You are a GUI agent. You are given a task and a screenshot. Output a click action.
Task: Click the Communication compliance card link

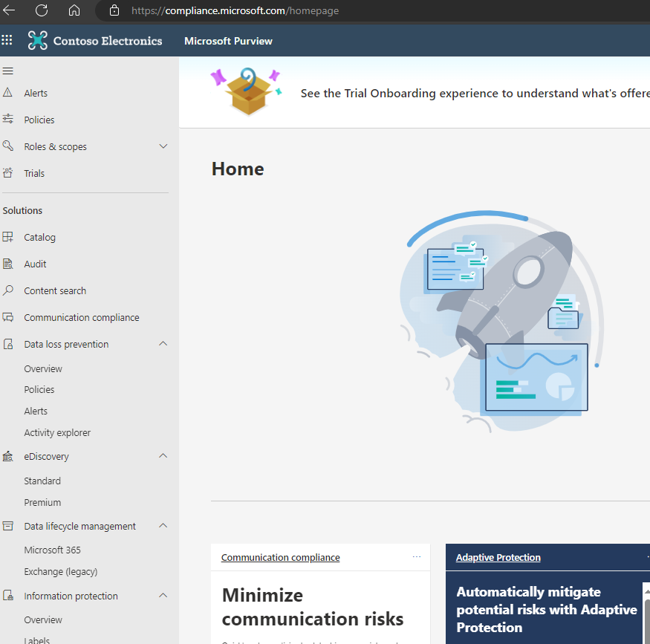(280, 557)
